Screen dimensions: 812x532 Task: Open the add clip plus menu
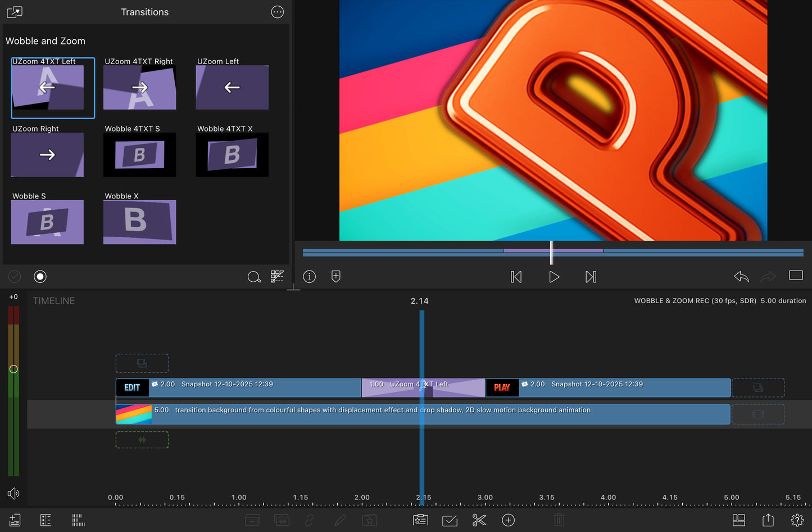pyautogui.click(x=509, y=520)
